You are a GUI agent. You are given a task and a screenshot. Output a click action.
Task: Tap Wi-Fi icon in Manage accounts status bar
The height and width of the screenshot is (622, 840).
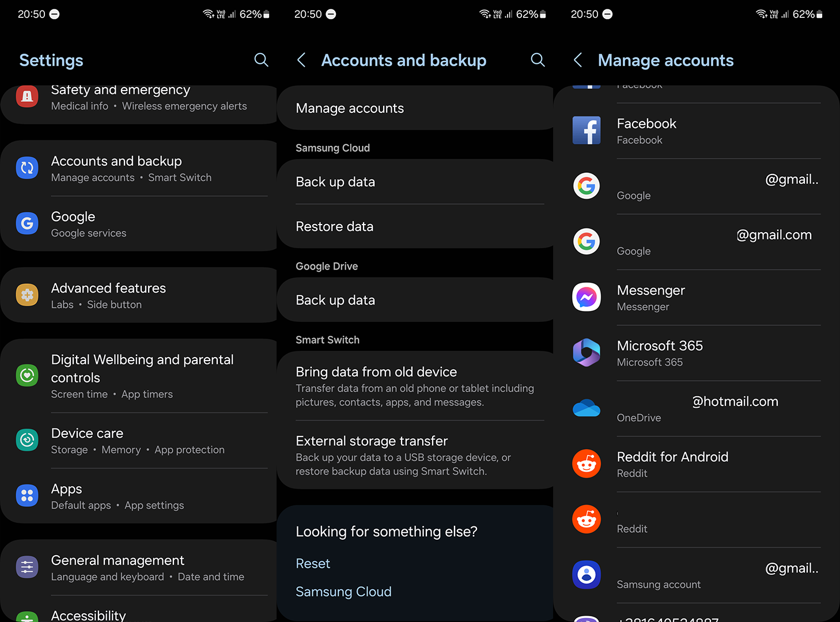(x=762, y=14)
